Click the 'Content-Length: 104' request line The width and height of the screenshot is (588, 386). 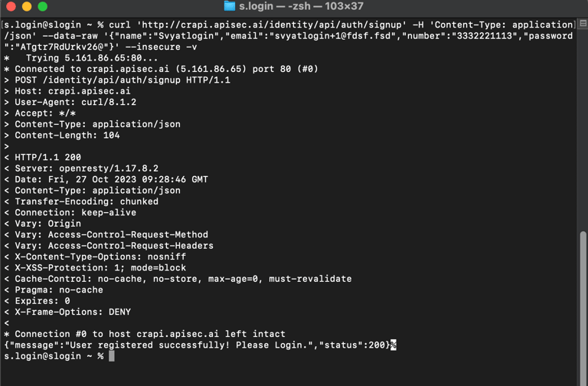67,136
